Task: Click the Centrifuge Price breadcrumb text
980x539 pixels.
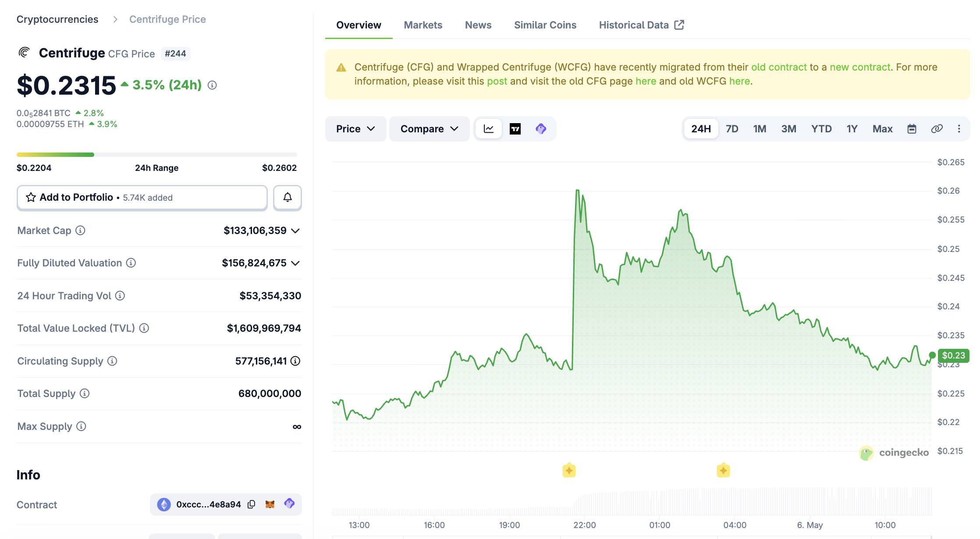Action: pos(167,19)
